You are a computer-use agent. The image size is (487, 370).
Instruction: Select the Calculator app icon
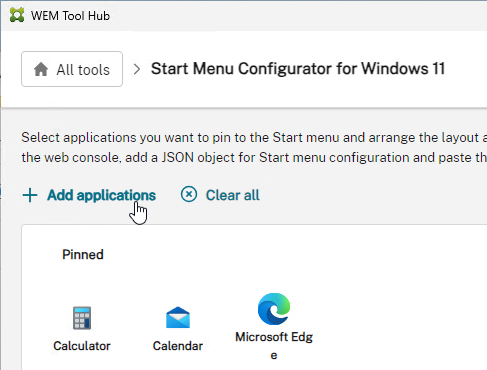82,318
